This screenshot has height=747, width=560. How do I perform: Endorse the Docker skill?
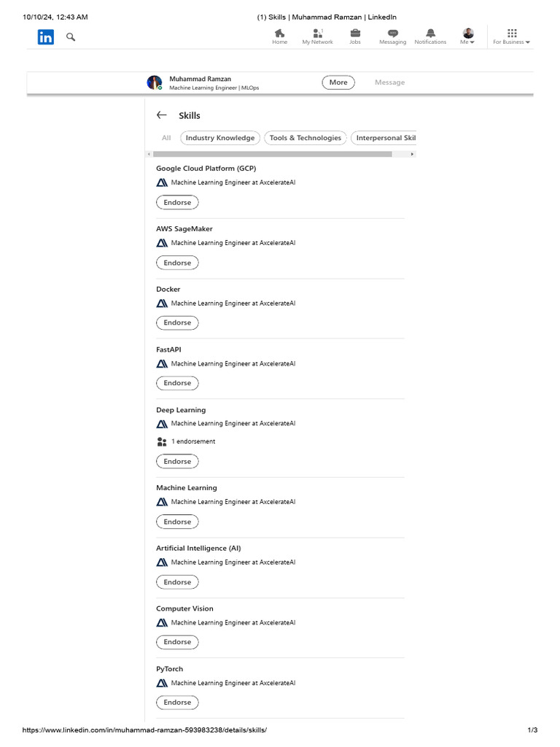(177, 322)
